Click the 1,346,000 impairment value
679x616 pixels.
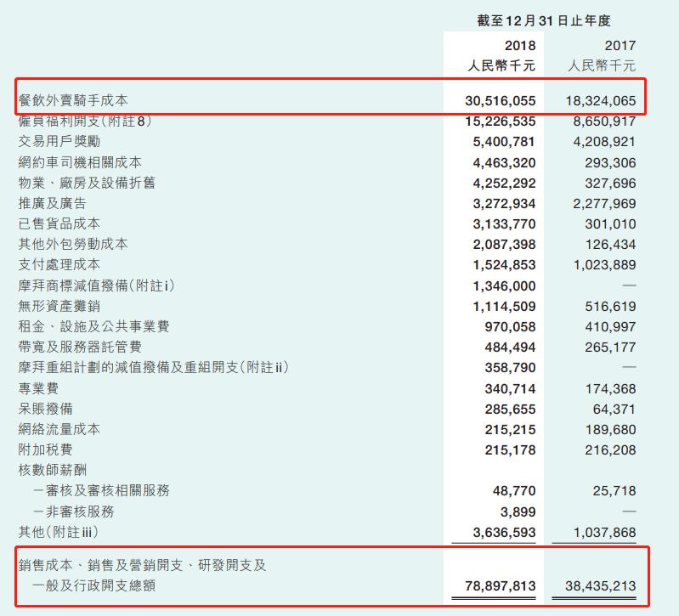click(504, 286)
